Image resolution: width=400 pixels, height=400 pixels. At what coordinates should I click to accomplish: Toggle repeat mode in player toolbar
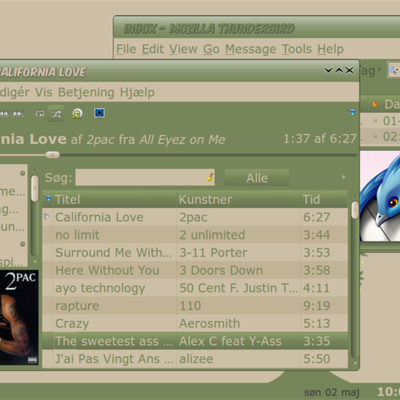point(40,114)
